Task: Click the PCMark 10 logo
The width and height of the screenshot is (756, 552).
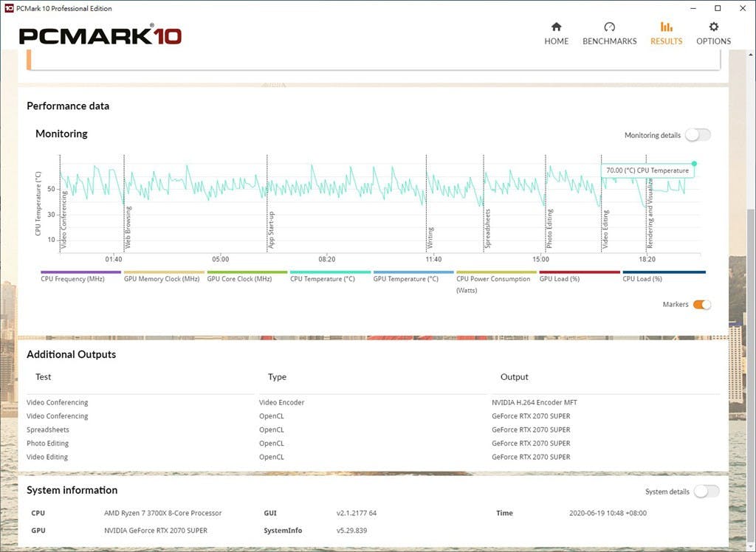Action: tap(100, 35)
